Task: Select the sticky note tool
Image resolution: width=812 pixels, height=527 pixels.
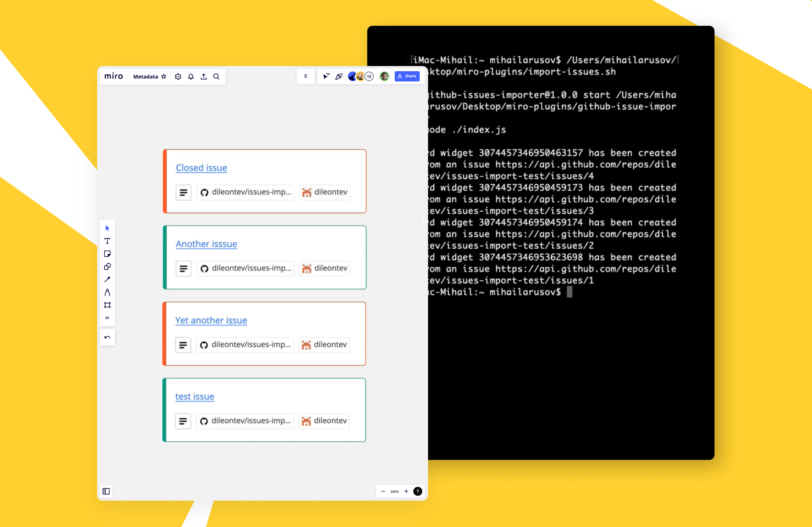Action: pyautogui.click(x=108, y=254)
